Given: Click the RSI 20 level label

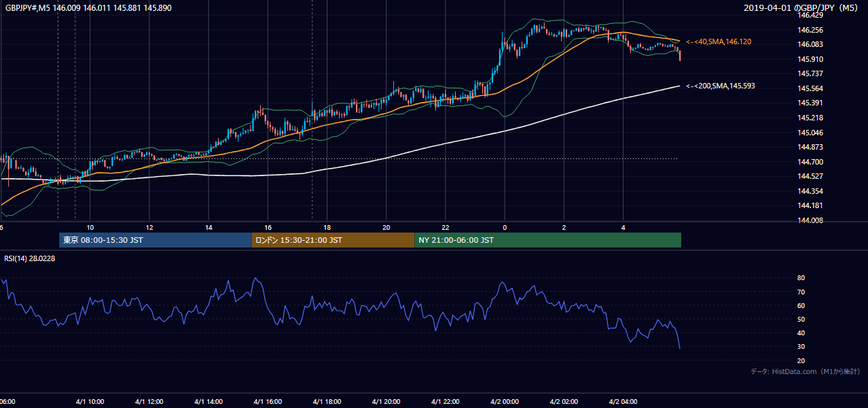Looking at the screenshot, I should 801,360.
